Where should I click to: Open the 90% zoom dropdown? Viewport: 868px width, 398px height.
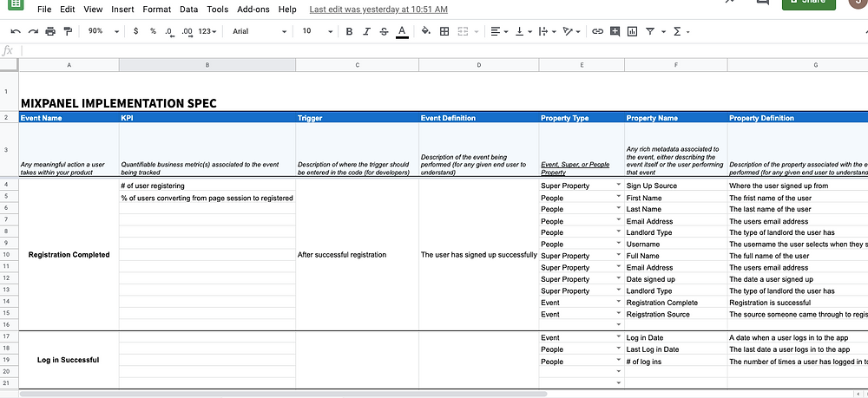tap(104, 31)
